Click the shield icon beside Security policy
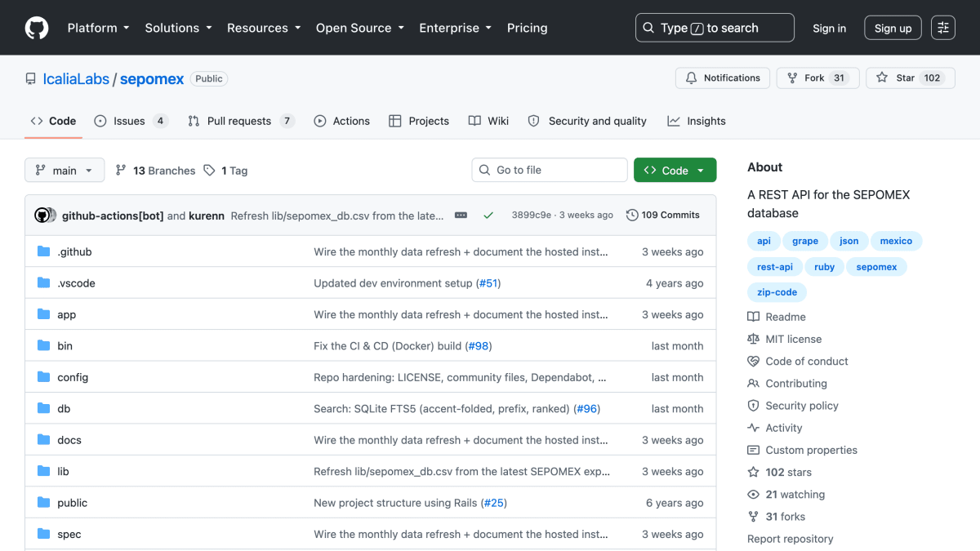This screenshot has height=551, width=980. (754, 406)
